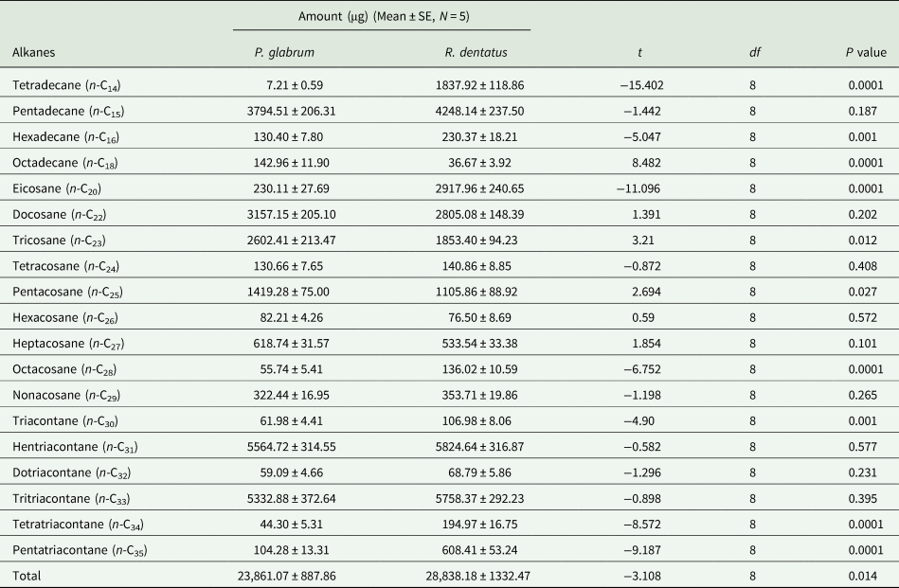Click the P value column header

click(865, 53)
